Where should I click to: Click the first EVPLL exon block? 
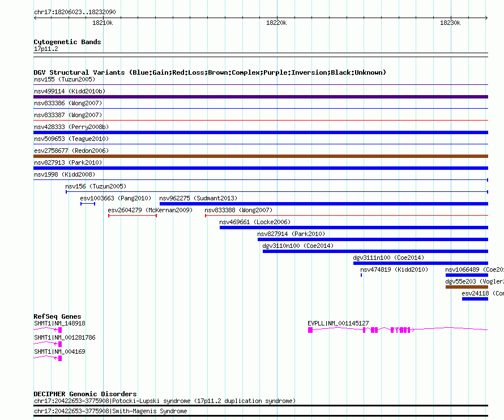(x=310, y=330)
